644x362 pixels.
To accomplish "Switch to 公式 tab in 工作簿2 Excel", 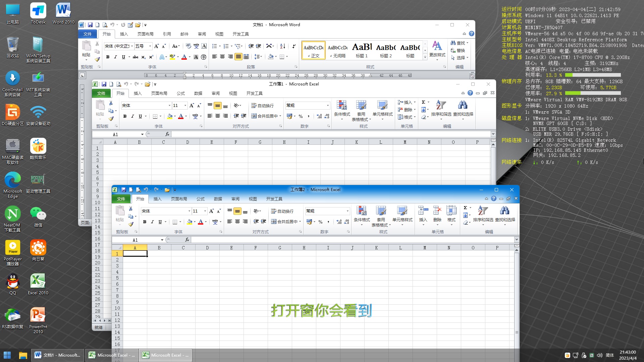I will pyautogui.click(x=200, y=199).
